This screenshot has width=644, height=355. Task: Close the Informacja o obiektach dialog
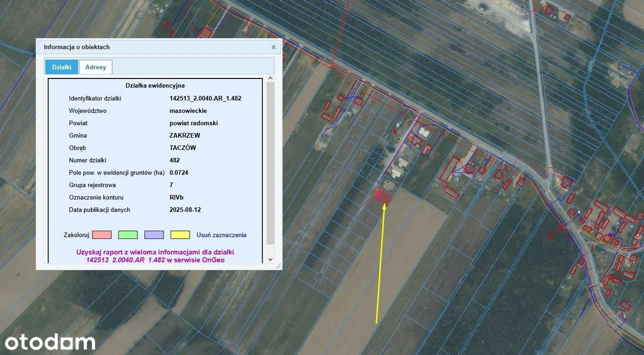click(274, 47)
